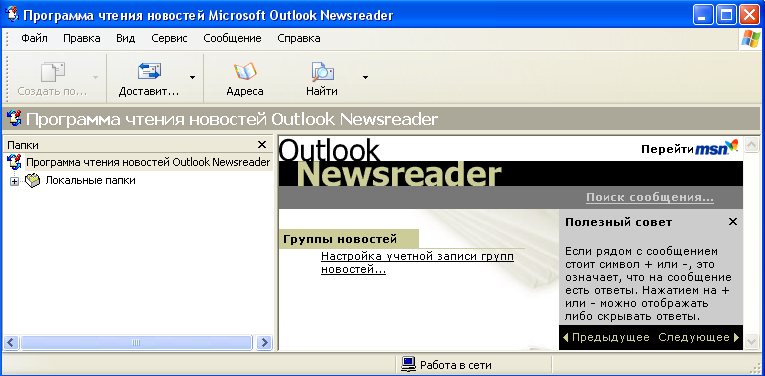The image size is (765, 376).
Task: Open the Файл menu
Action: pyautogui.click(x=34, y=38)
